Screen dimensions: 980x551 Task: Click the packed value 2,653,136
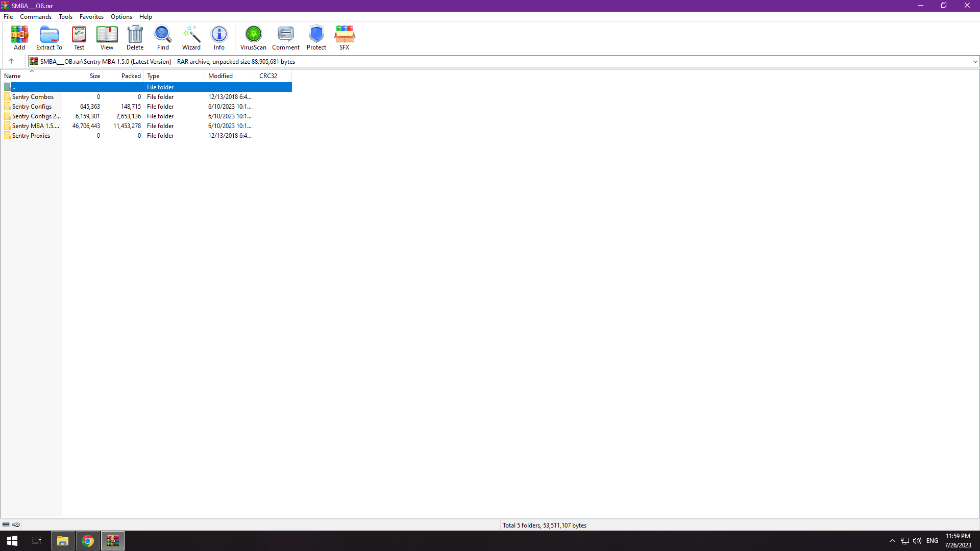pyautogui.click(x=129, y=116)
